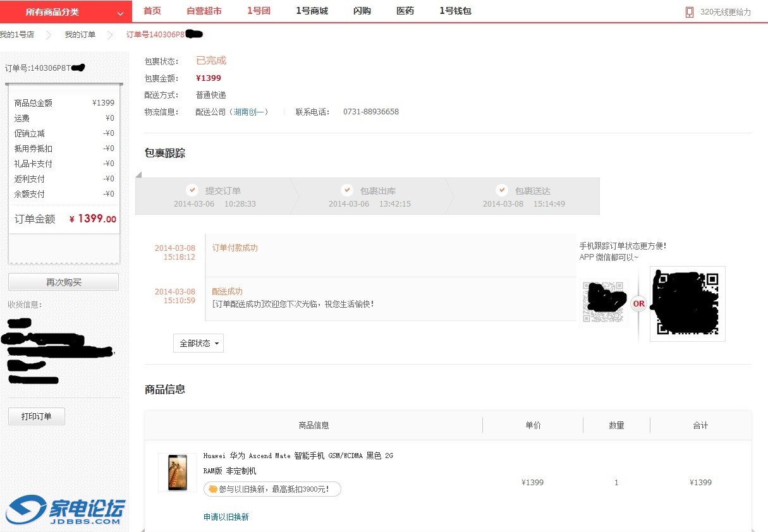Screen dimensions: 768x532
Task: Click the 商品总金额 row in the receipt
Action: 64,103
